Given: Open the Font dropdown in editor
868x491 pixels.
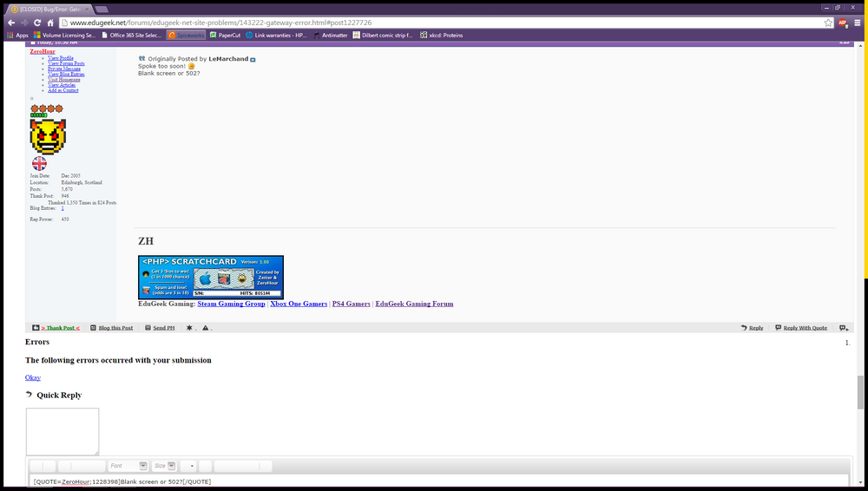Looking at the screenshot, I should click(x=128, y=466).
